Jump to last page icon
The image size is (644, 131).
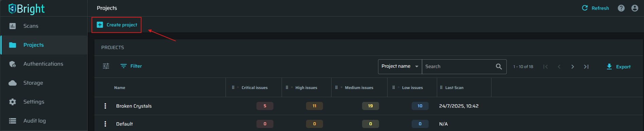click(x=586, y=67)
